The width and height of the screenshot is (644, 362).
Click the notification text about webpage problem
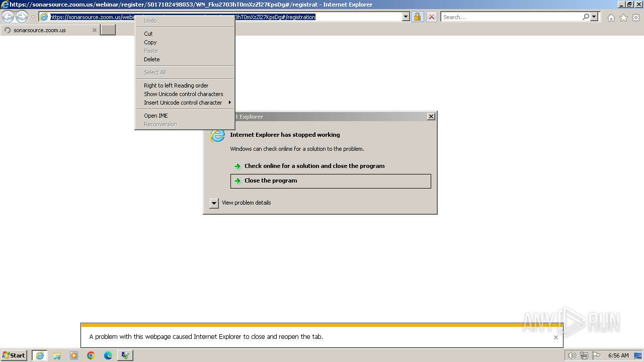(206, 337)
